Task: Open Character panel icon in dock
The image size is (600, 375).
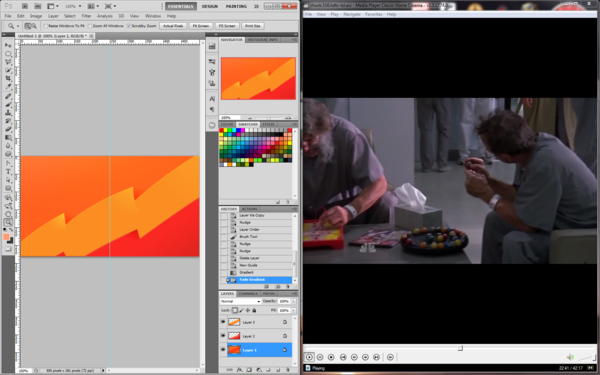Action: (x=212, y=99)
